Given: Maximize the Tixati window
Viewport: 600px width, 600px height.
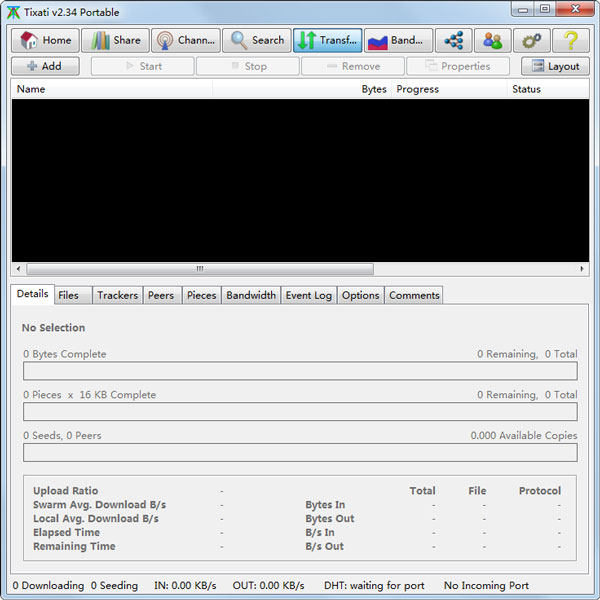Looking at the screenshot, I should click(x=545, y=9).
